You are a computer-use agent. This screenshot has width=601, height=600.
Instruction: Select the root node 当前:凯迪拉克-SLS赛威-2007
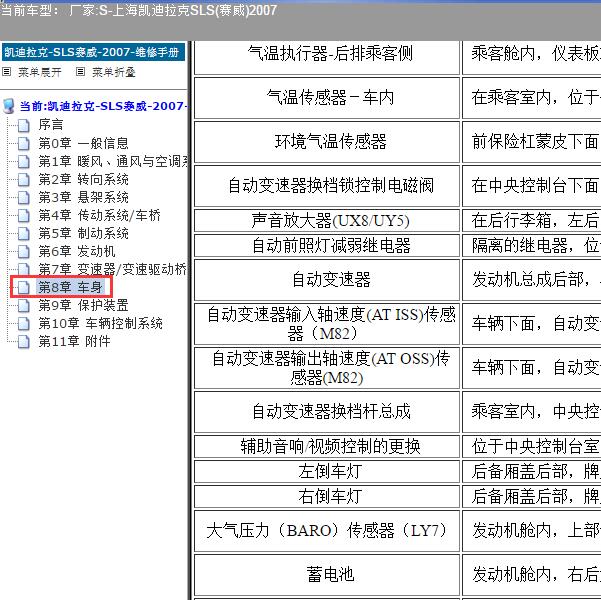(x=103, y=106)
